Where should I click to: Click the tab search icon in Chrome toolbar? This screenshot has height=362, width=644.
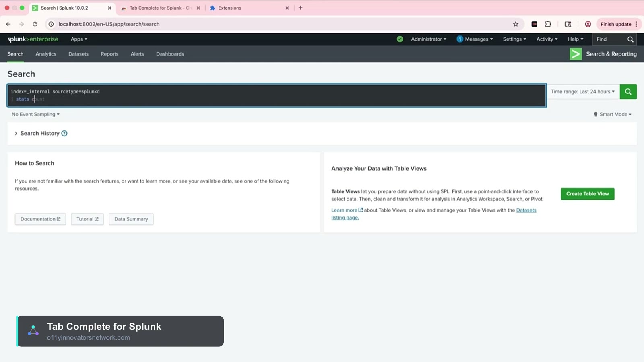pos(568,24)
